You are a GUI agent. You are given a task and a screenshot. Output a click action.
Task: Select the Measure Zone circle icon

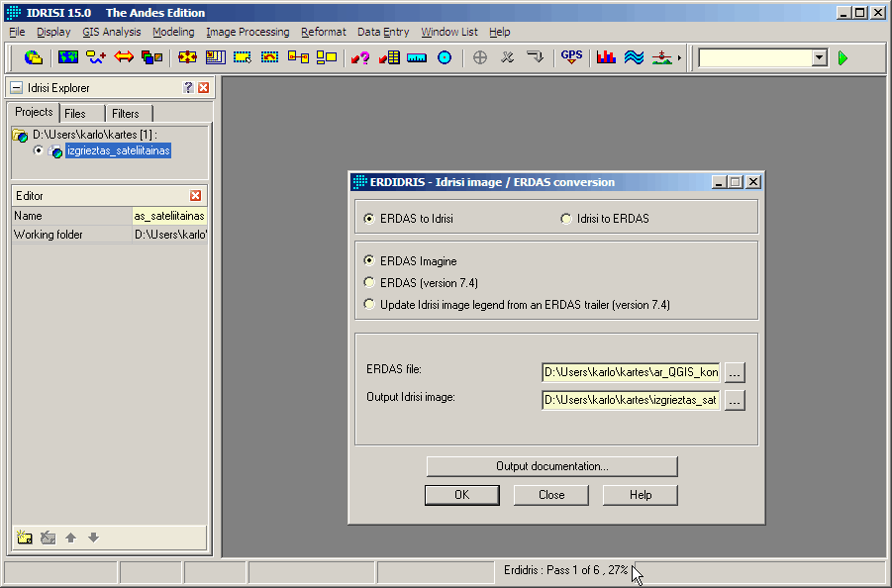[445, 57]
